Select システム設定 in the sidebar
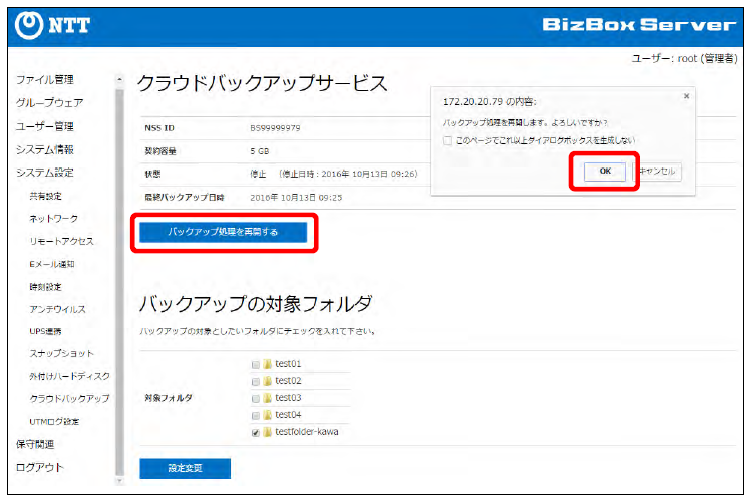The height and width of the screenshot is (504, 750). pyautogui.click(x=44, y=173)
